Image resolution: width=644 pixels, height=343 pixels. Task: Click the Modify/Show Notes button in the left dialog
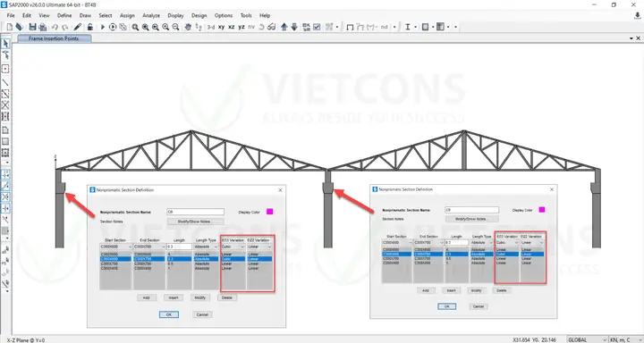(x=195, y=222)
